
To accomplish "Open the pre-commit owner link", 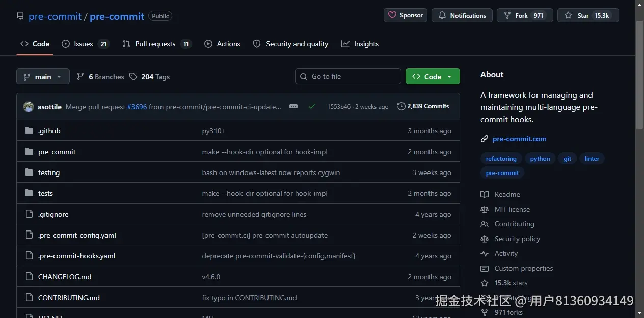I will 55,16.
